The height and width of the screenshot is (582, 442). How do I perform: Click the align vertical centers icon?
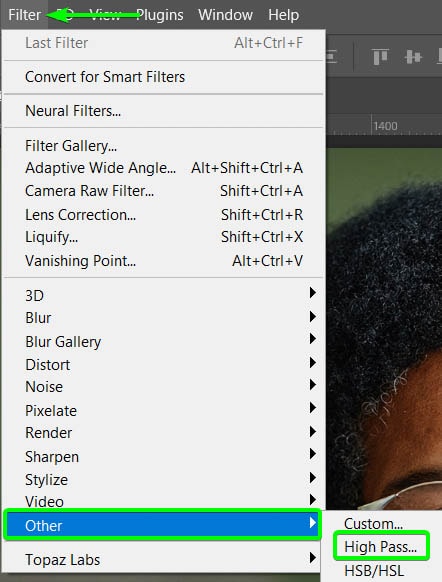coord(413,57)
